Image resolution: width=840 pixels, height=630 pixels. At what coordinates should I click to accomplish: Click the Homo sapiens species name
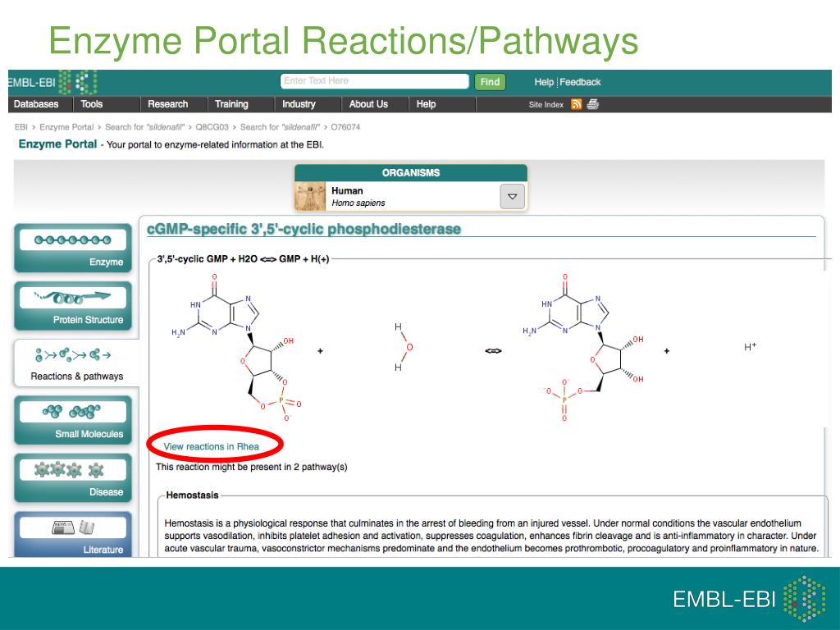tap(358, 203)
